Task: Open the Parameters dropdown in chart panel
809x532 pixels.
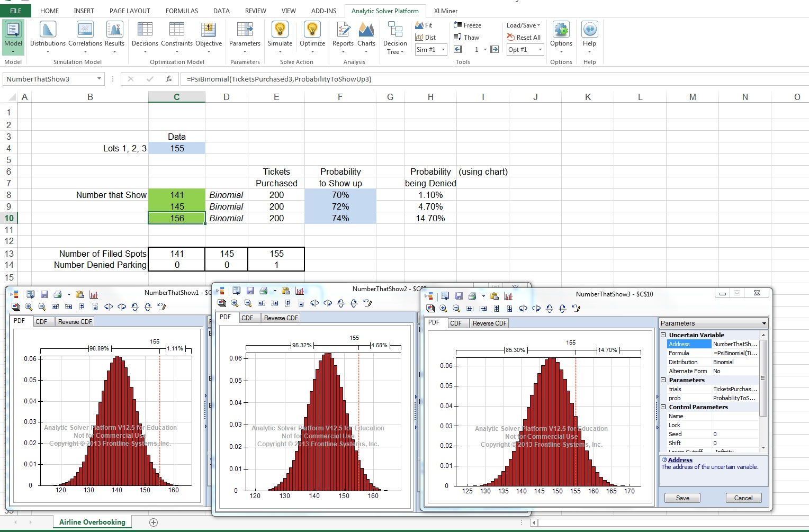Action: pyautogui.click(x=763, y=323)
